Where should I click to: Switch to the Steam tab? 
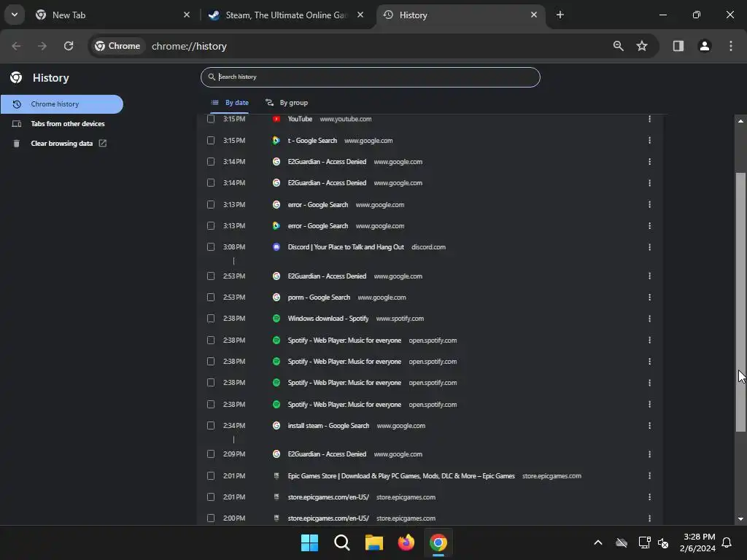[x=286, y=15]
